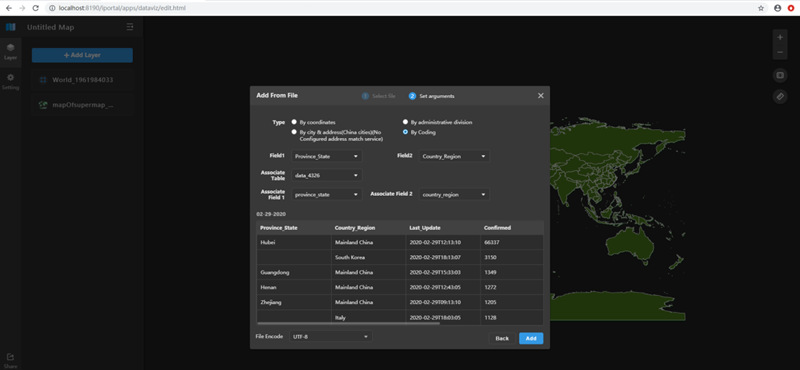Click the red Opera extension icon
800x370 pixels.
[791, 8]
